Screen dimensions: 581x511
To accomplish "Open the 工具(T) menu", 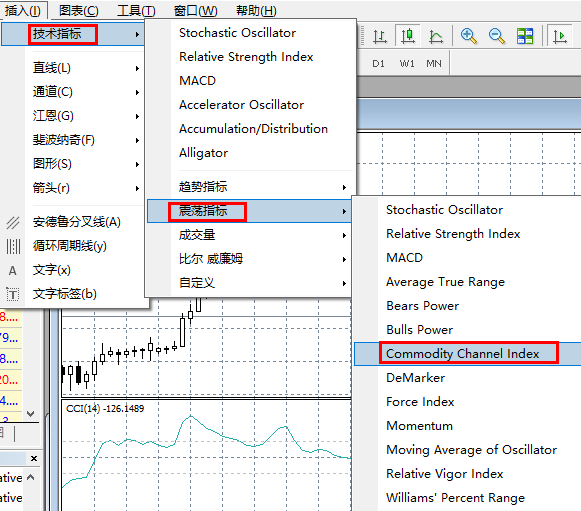I will point(136,10).
